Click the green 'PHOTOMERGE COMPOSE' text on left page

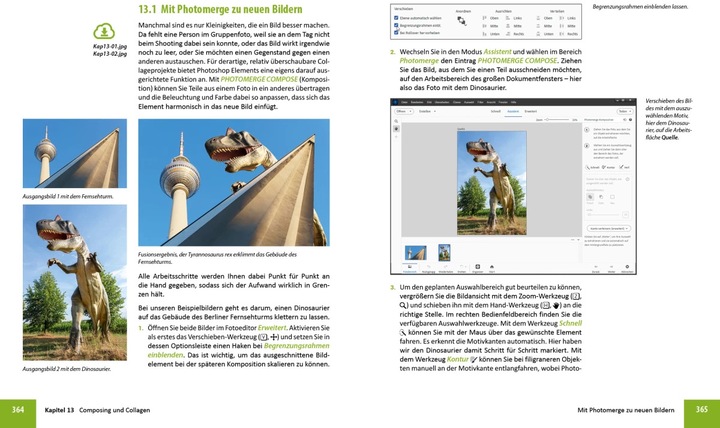pyautogui.click(x=259, y=79)
